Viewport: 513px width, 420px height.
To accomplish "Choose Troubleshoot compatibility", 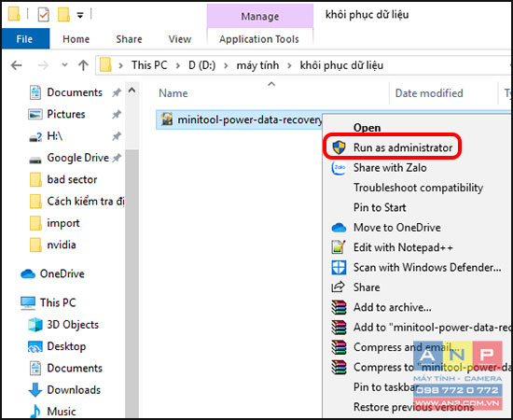I will [418, 188].
